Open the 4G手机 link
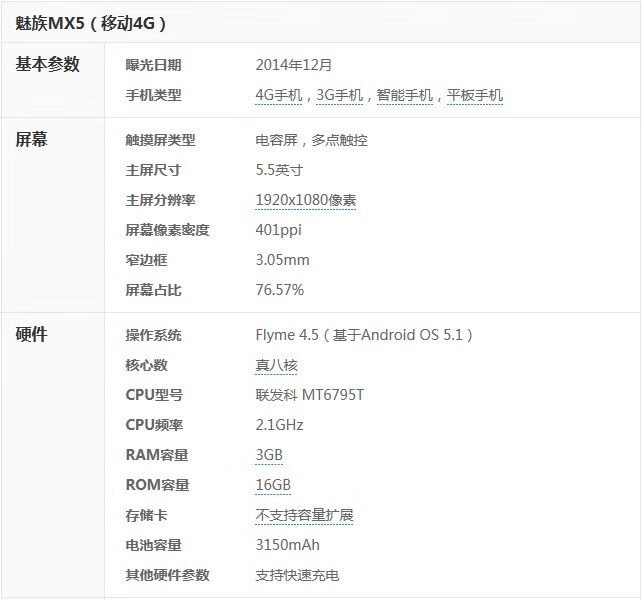The image size is (644, 600). coord(279,95)
